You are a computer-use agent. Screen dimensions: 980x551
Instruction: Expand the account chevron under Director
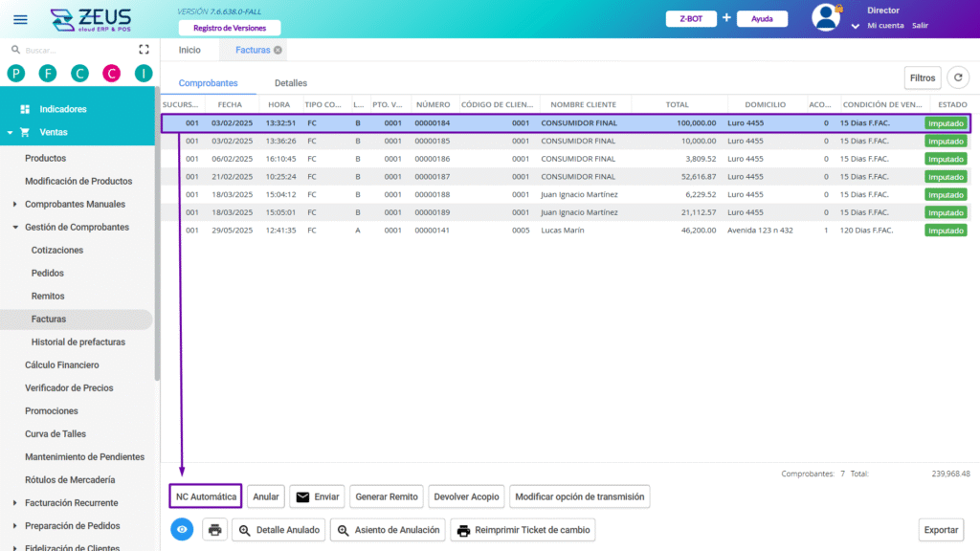point(855,26)
